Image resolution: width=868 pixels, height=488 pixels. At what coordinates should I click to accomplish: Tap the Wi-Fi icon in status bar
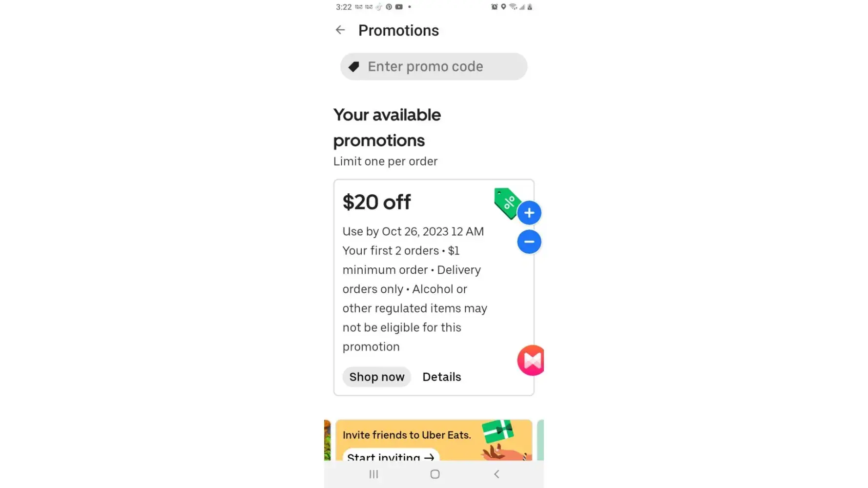(513, 7)
